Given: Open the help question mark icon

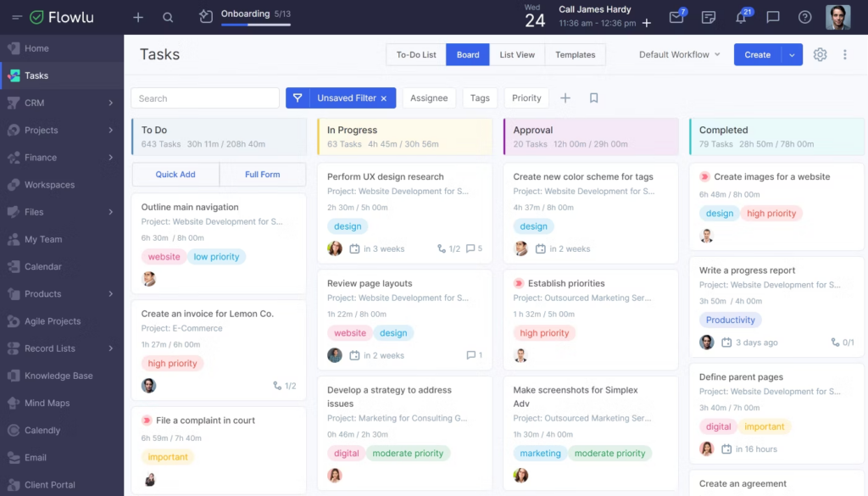Looking at the screenshot, I should tap(804, 17).
